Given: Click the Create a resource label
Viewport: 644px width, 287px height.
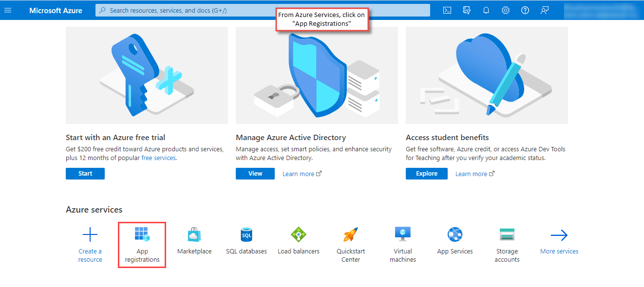Looking at the screenshot, I should coord(90,255).
